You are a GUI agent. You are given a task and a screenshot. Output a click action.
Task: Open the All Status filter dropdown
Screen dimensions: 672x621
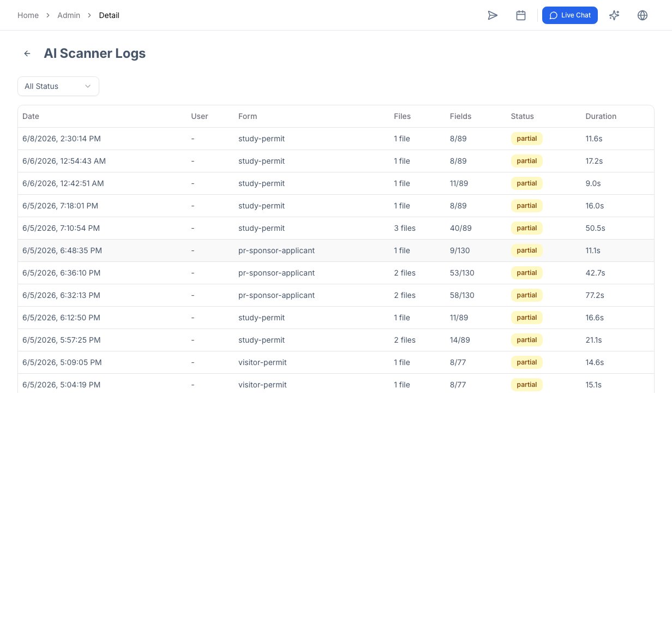tap(58, 86)
